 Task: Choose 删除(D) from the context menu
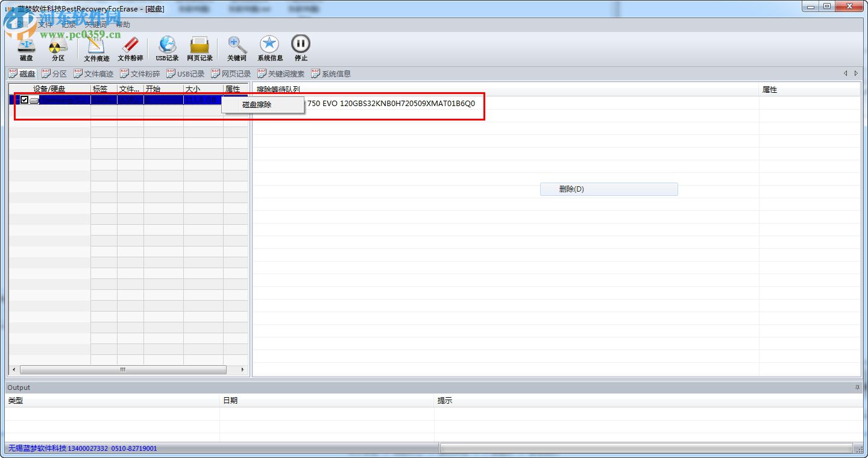tap(609, 189)
